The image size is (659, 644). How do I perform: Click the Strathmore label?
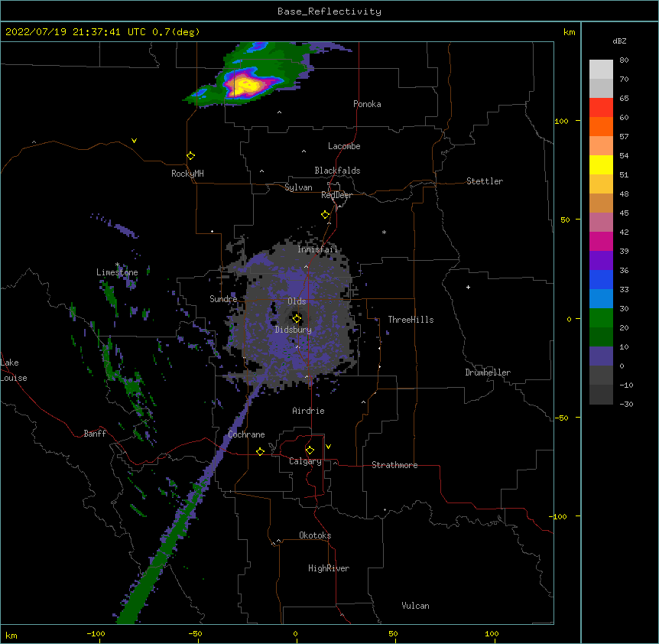coord(394,465)
